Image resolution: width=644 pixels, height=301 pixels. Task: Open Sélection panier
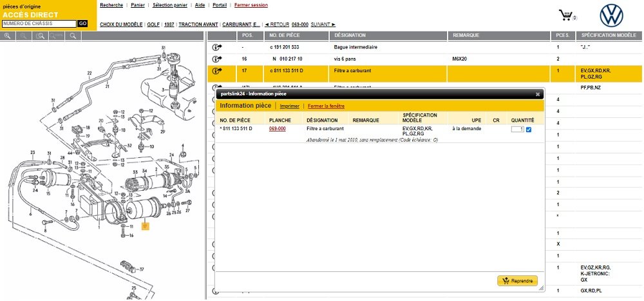point(169,5)
